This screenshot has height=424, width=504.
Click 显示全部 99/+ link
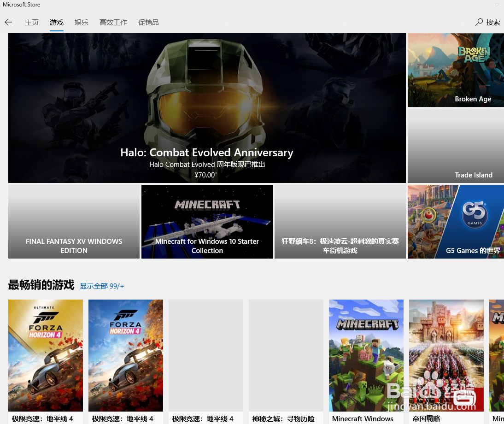click(102, 286)
